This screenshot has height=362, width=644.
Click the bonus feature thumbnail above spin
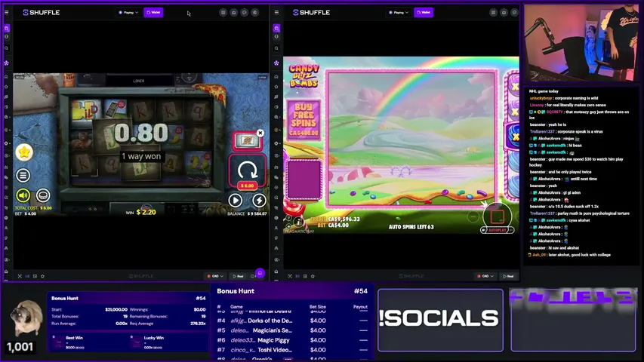(x=247, y=141)
